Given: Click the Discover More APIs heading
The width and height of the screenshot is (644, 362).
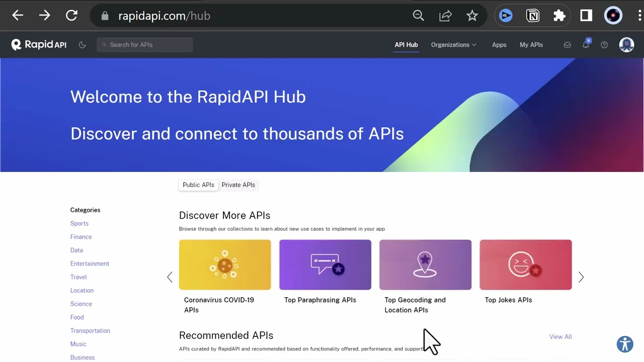Looking at the screenshot, I should point(224,215).
